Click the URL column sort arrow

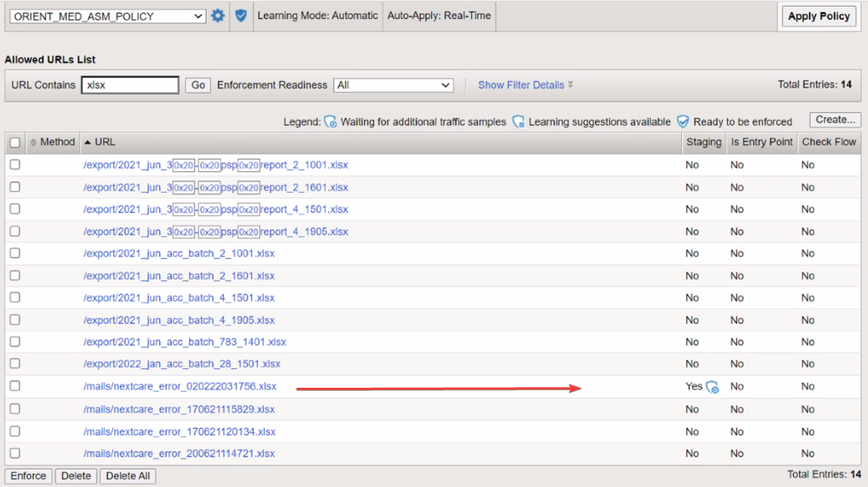click(88, 142)
